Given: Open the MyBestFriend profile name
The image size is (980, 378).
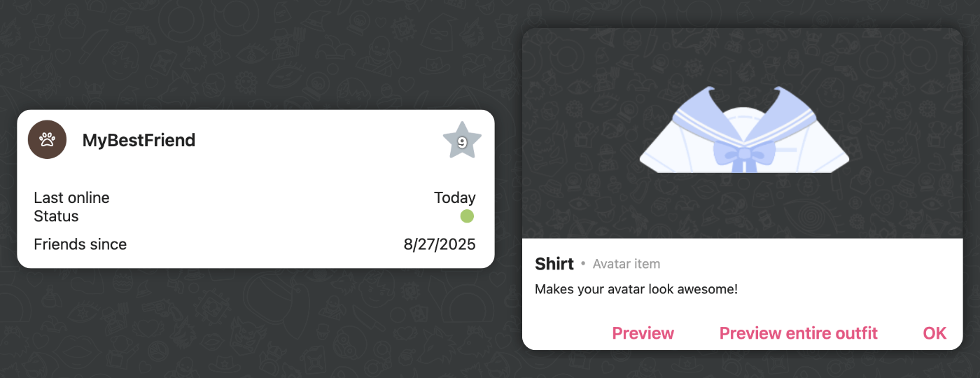Looking at the screenshot, I should [139, 140].
